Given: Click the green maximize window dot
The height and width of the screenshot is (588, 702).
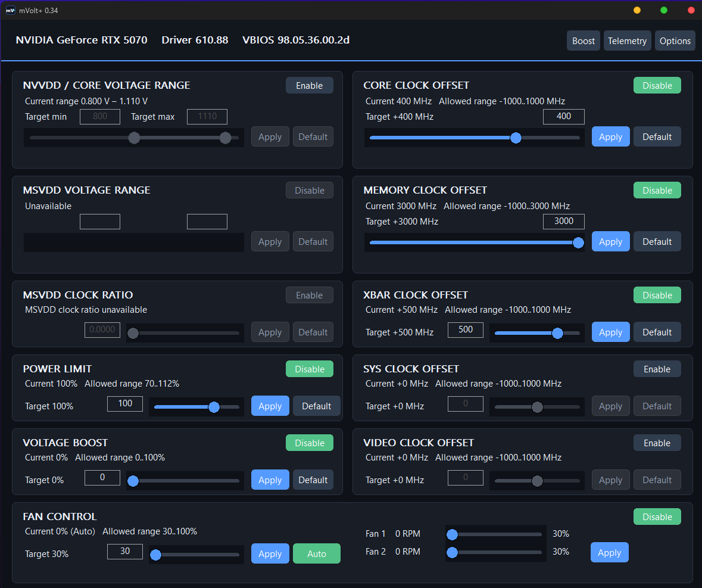Looking at the screenshot, I should point(664,10).
